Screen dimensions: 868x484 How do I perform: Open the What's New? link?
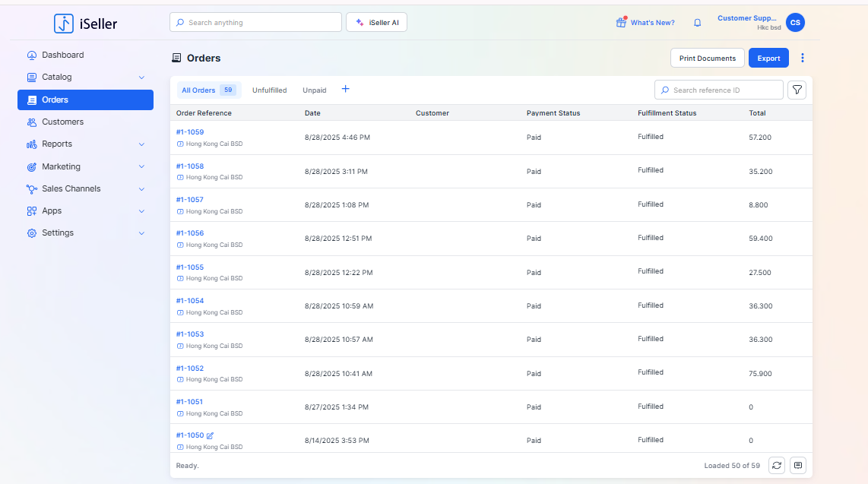[653, 23]
